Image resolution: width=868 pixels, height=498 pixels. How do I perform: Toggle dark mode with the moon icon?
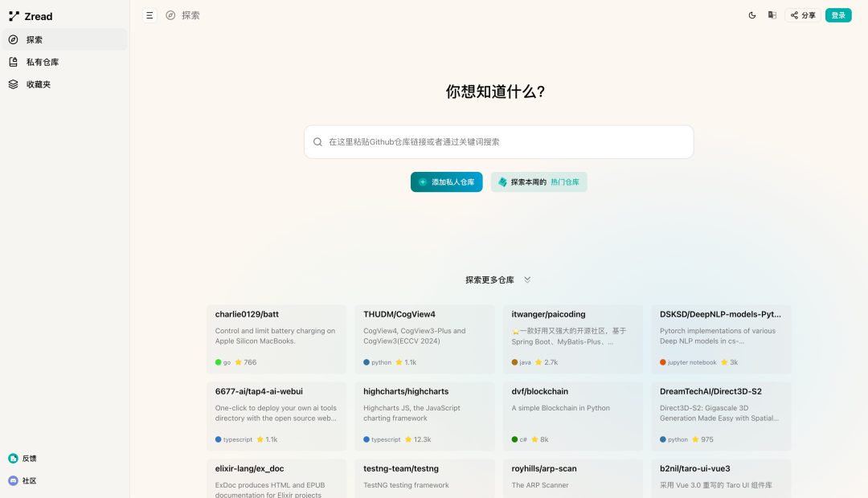(751, 14)
